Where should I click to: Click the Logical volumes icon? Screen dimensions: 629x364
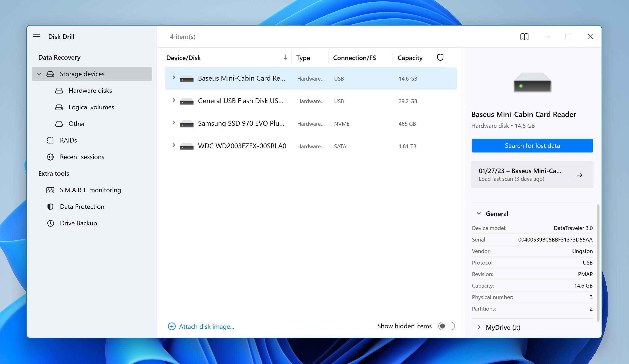(x=59, y=107)
